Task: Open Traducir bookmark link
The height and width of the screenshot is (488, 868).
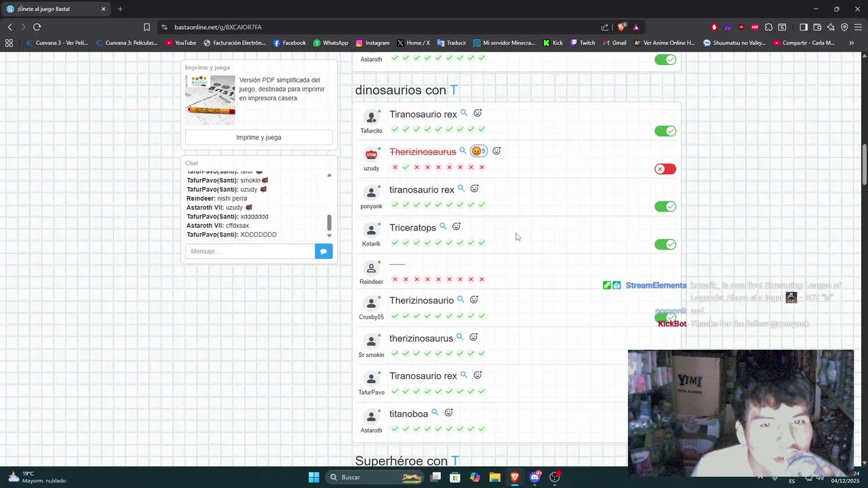Action: pos(452,43)
